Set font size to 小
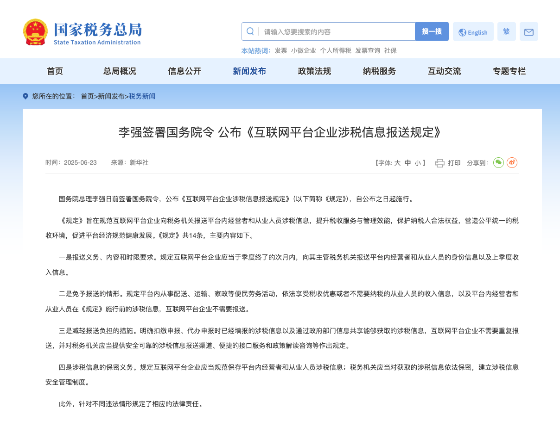 pyautogui.click(x=418, y=163)
